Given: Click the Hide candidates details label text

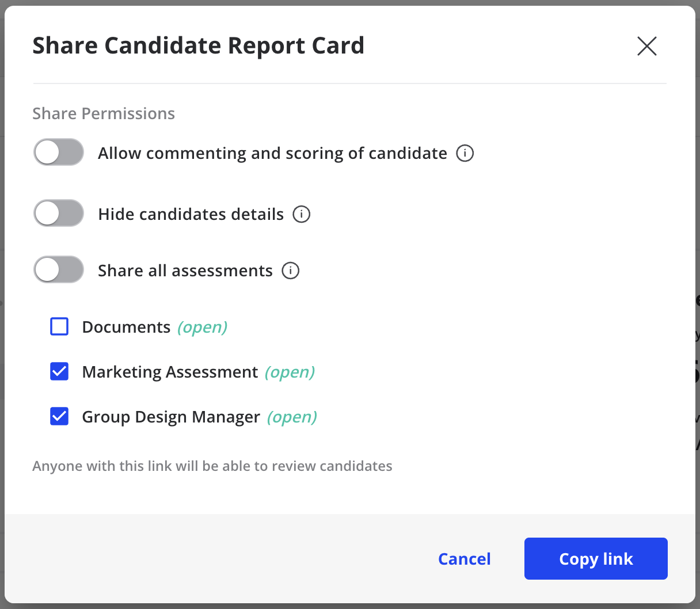Looking at the screenshot, I should pyautogui.click(x=191, y=214).
